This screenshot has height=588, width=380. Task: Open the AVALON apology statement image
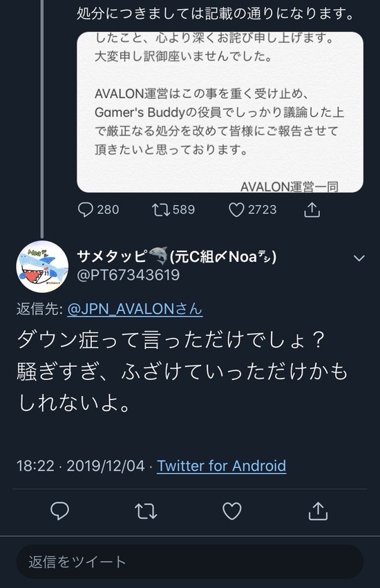point(220,112)
